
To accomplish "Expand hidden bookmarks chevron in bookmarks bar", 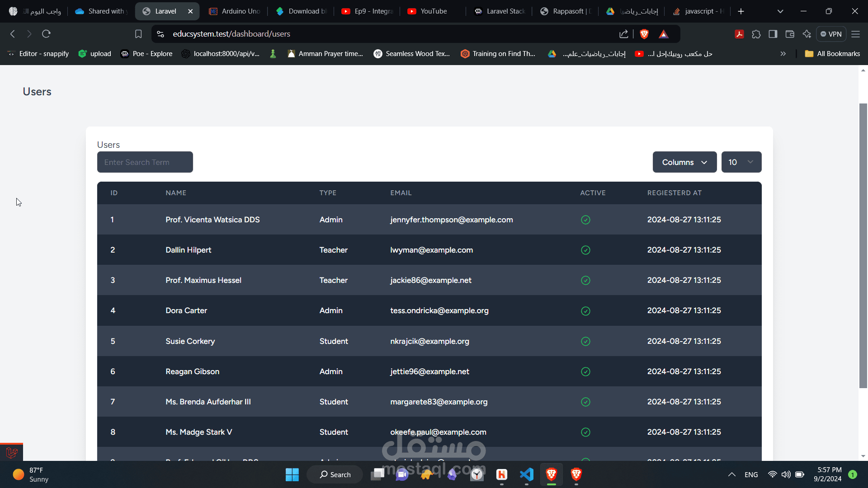I will point(783,54).
